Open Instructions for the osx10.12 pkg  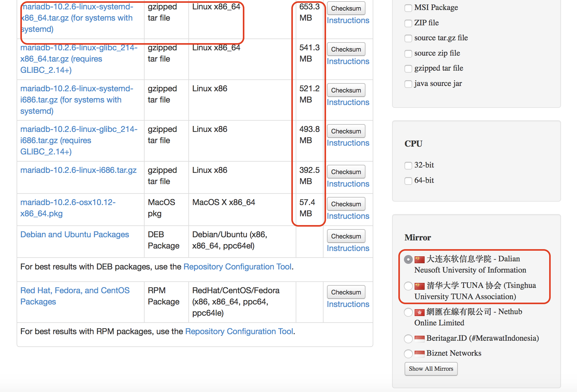(348, 216)
